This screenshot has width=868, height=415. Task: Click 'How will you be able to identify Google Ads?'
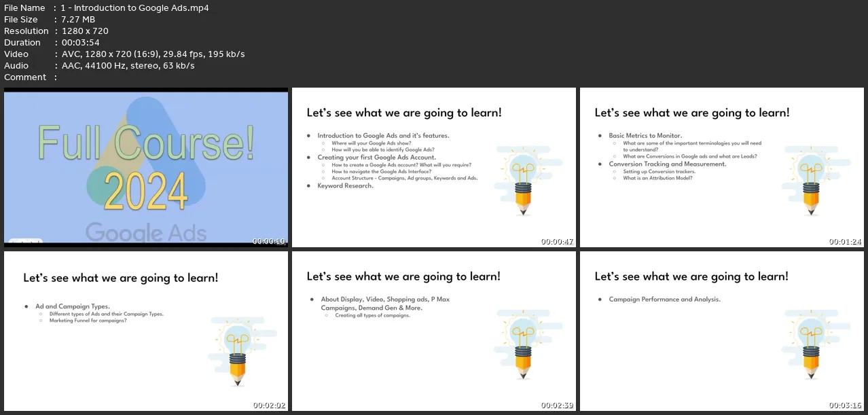click(383, 150)
